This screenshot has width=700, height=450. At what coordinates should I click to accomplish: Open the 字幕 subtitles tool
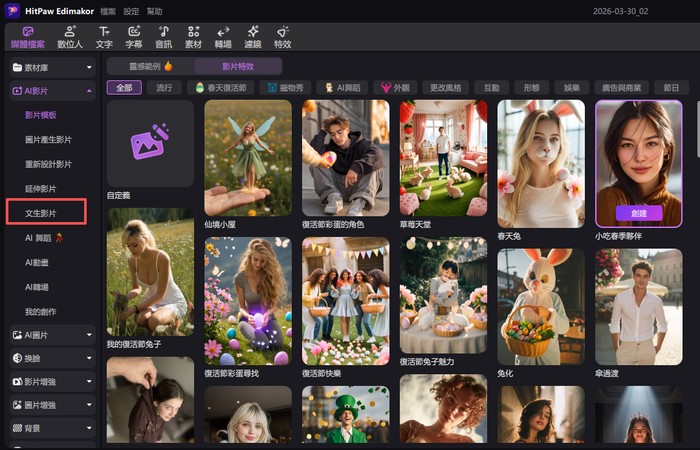click(x=134, y=37)
